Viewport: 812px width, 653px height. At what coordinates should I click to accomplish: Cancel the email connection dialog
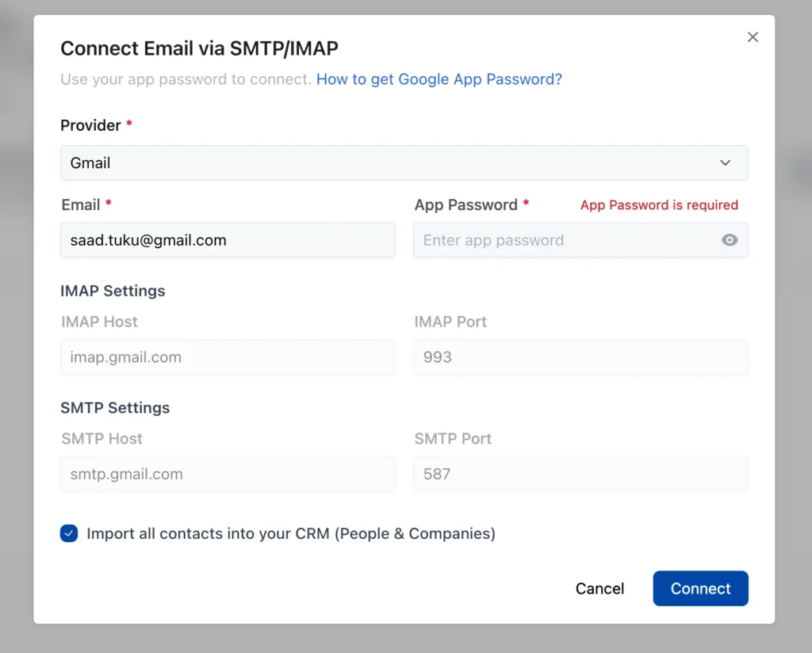tap(599, 588)
